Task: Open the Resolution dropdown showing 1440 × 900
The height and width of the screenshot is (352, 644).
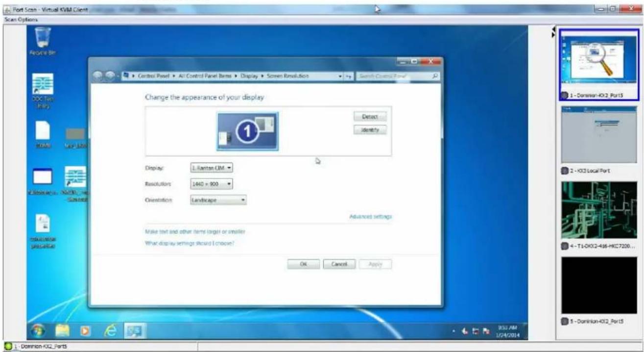Action: (x=211, y=184)
